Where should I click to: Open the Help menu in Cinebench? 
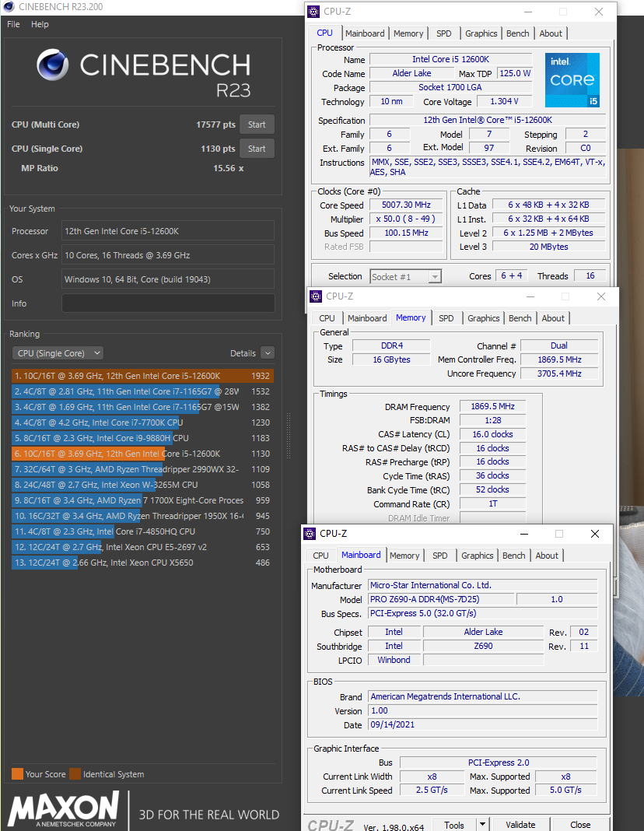point(40,24)
